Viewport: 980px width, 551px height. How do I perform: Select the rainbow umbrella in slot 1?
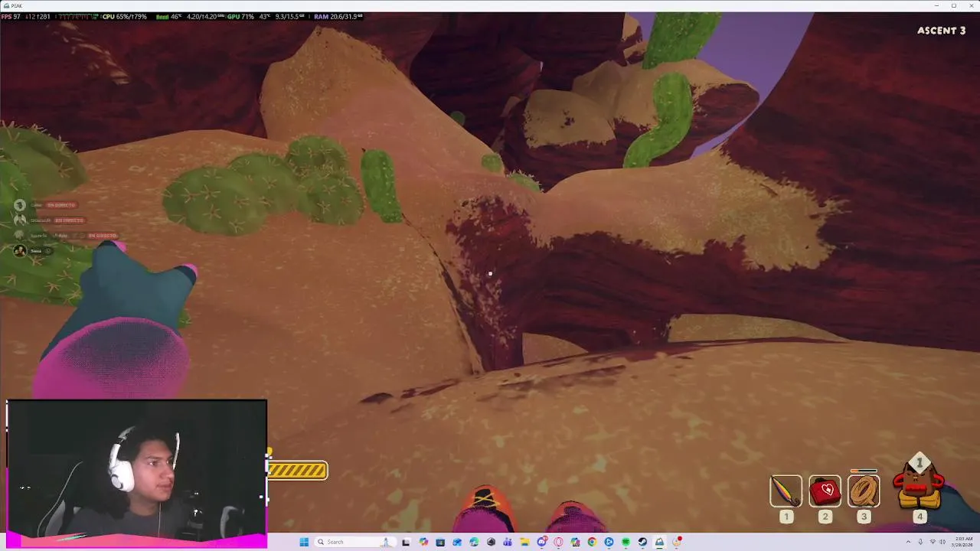point(786,491)
